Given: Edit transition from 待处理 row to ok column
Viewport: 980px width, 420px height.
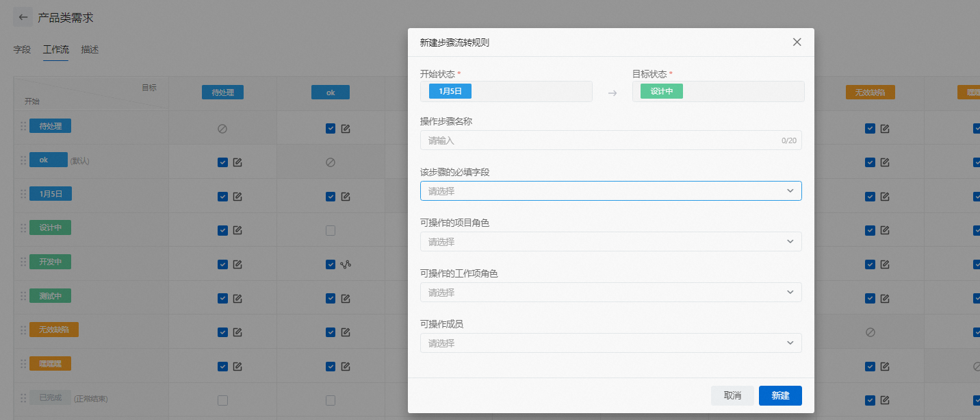Looking at the screenshot, I should pyautogui.click(x=346, y=128).
